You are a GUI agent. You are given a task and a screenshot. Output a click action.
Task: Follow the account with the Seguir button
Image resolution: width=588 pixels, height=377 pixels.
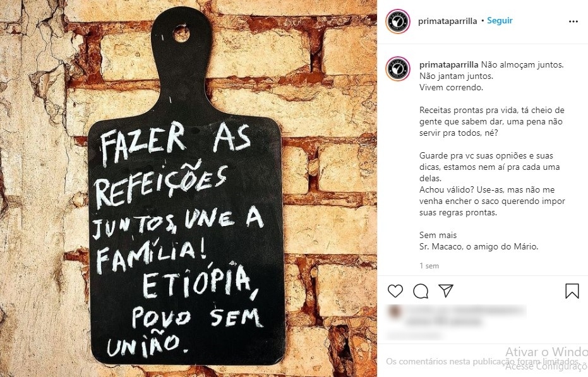[x=500, y=21]
